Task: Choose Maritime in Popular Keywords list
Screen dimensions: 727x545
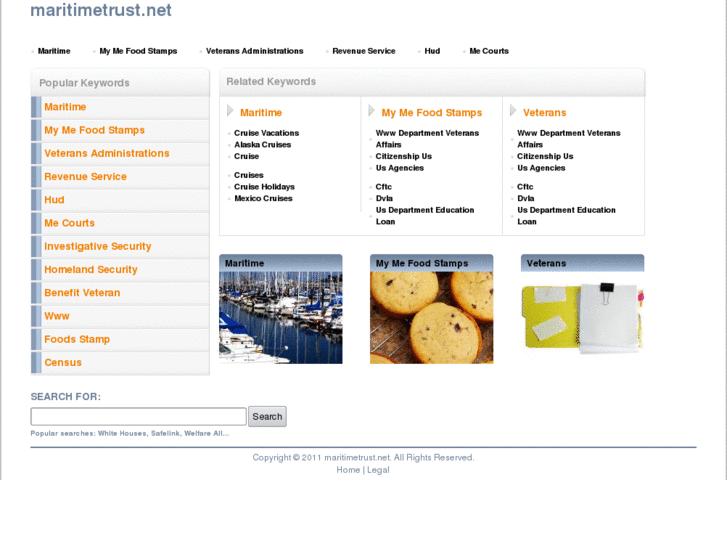Action: 65,107
